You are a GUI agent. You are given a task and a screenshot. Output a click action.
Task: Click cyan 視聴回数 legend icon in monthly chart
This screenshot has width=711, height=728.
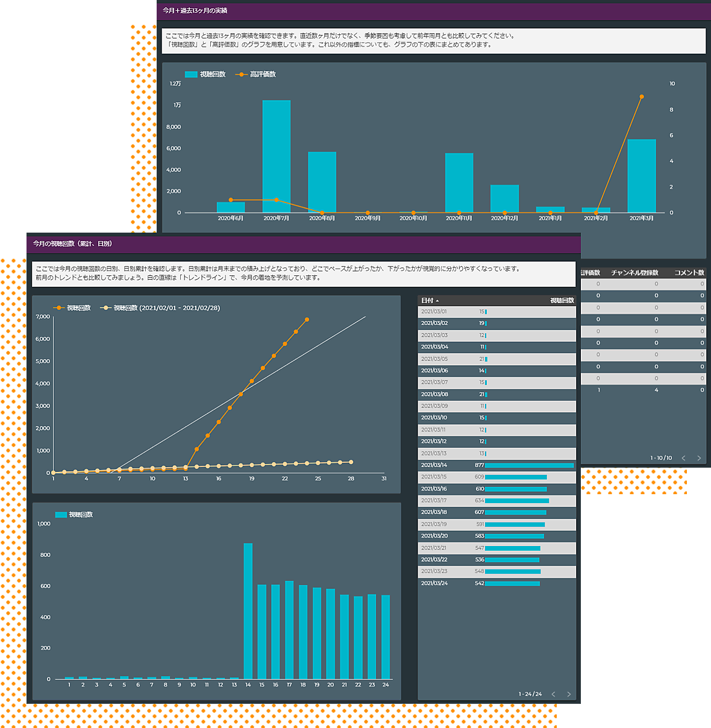191,74
